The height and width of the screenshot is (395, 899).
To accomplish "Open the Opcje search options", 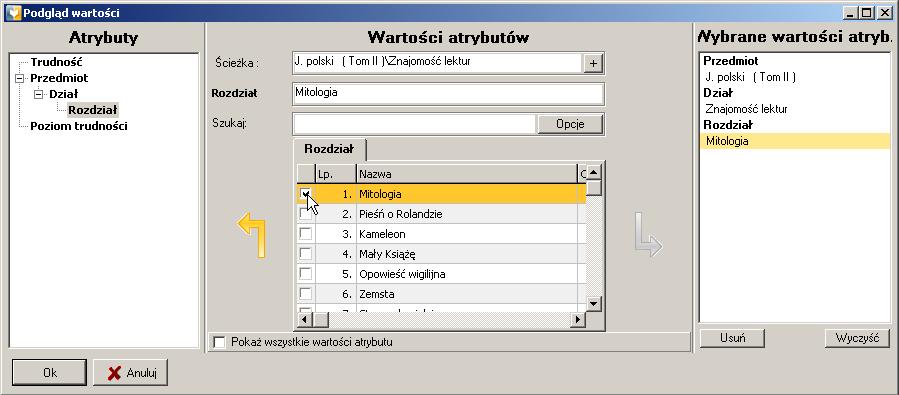I will point(570,124).
